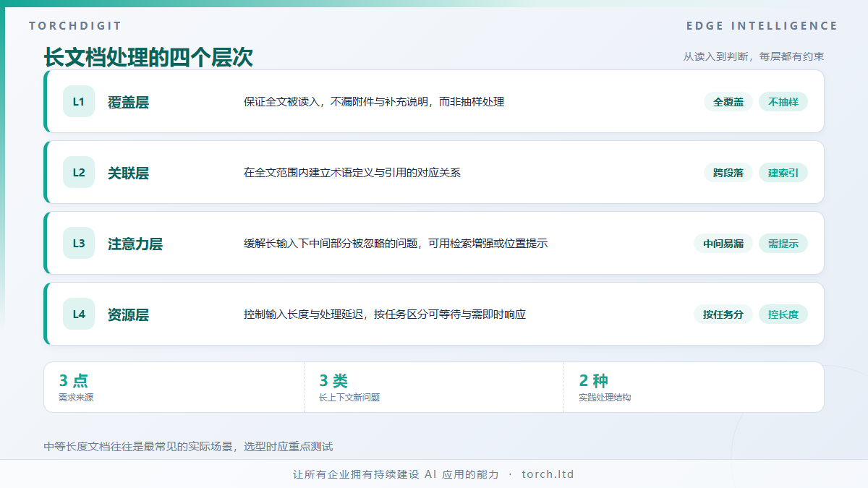Select the 中间易漏 tag
Image resolution: width=868 pixels, height=488 pixels.
coord(723,244)
